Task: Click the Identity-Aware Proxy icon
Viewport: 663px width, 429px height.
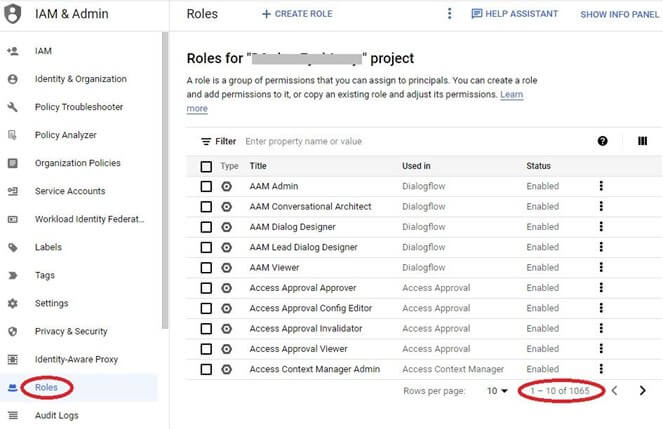Action: tap(13, 359)
